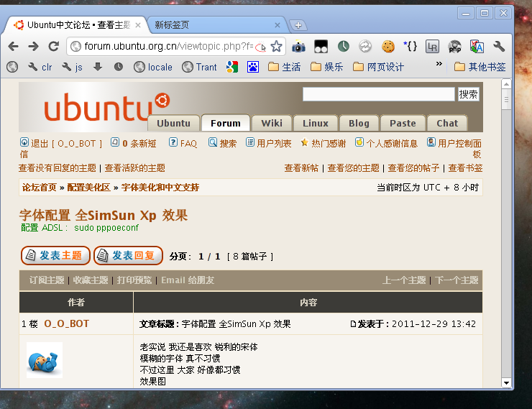Open the 生活 bookmarks folder

[284, 67]
